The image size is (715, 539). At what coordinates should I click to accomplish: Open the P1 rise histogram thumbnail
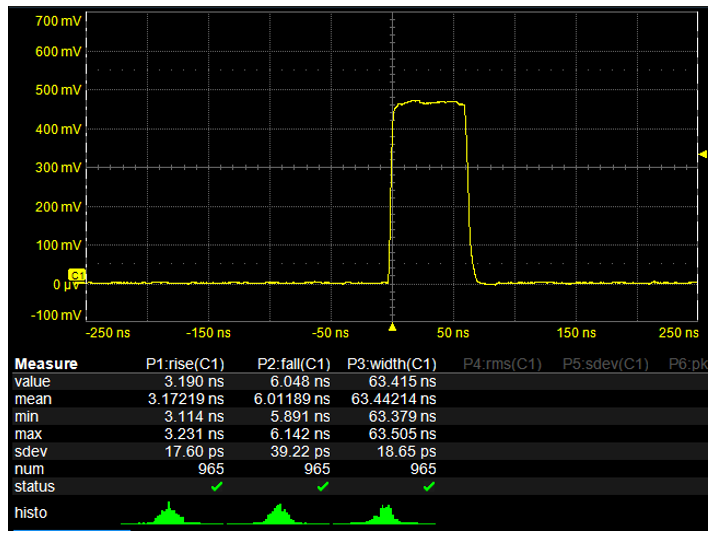pyautogui.click(x=172, y=513)
